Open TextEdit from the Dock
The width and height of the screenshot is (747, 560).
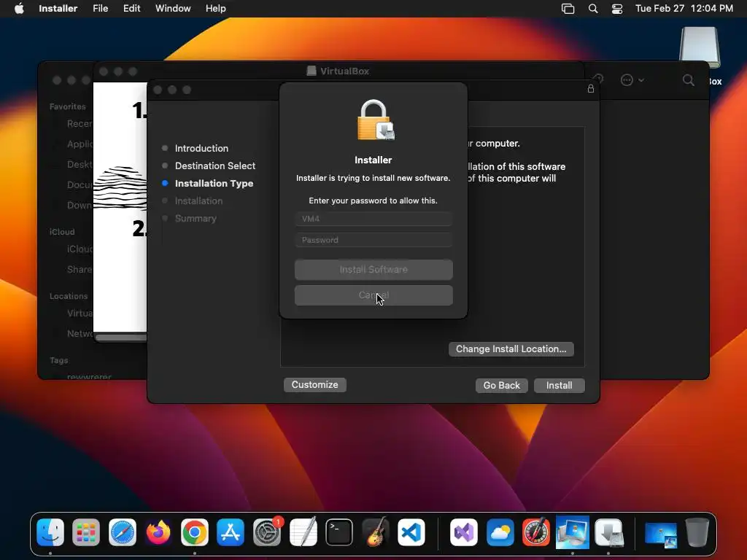click(303, 532)
